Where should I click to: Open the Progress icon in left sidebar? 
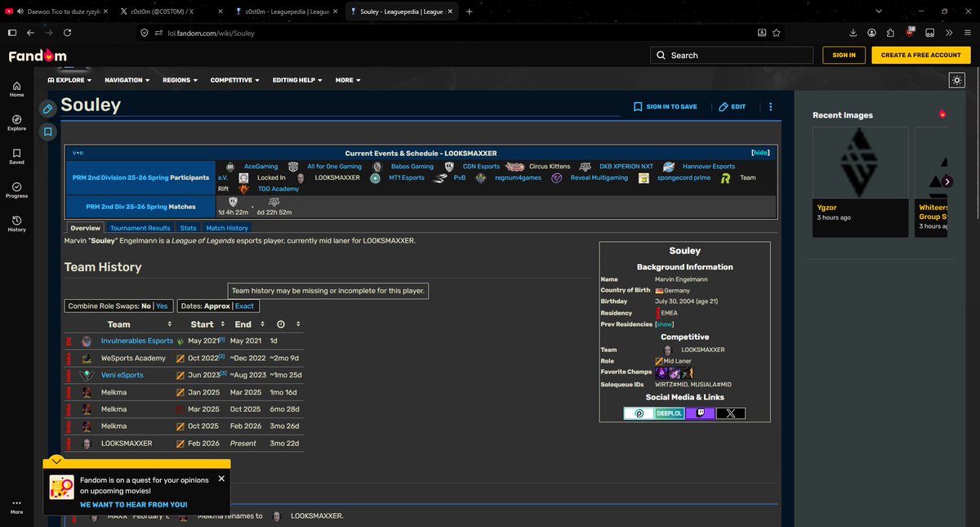[16, 190]
